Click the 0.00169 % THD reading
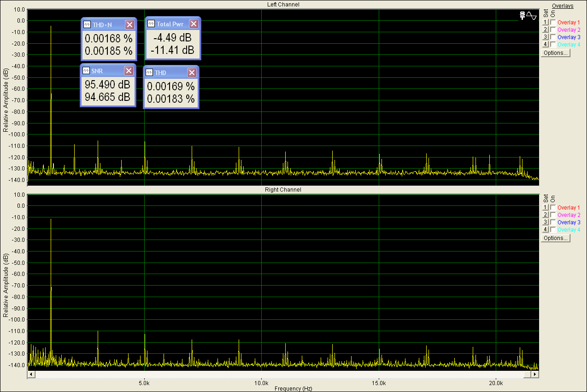This screenshot has height=392, width=587. point(171,87)
